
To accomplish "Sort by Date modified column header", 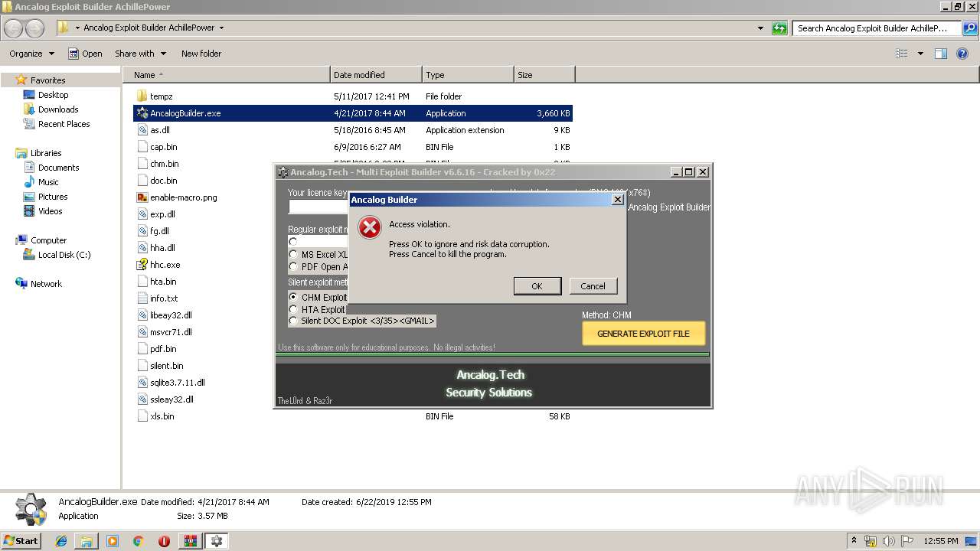I will (376, 75).
